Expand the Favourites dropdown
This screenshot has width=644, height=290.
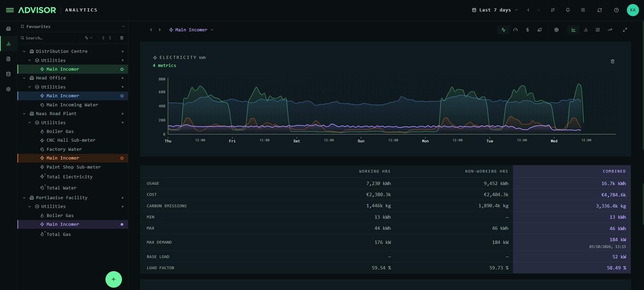(73, 27)
